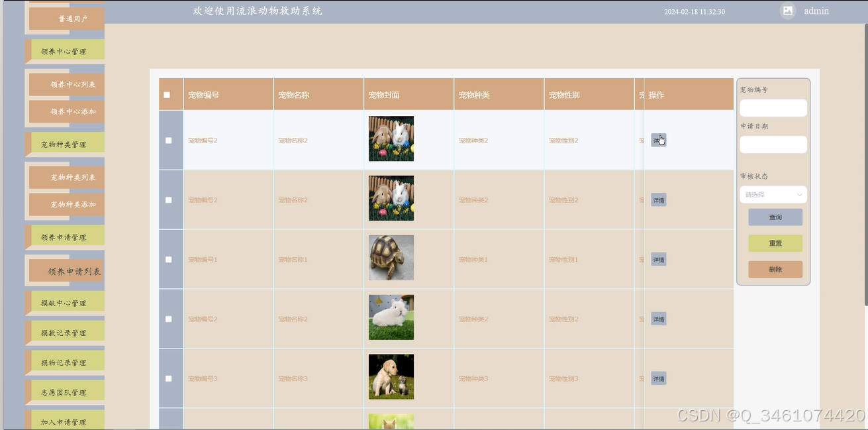
Task: Click the 宠物性别 column header
Action: 589,95
